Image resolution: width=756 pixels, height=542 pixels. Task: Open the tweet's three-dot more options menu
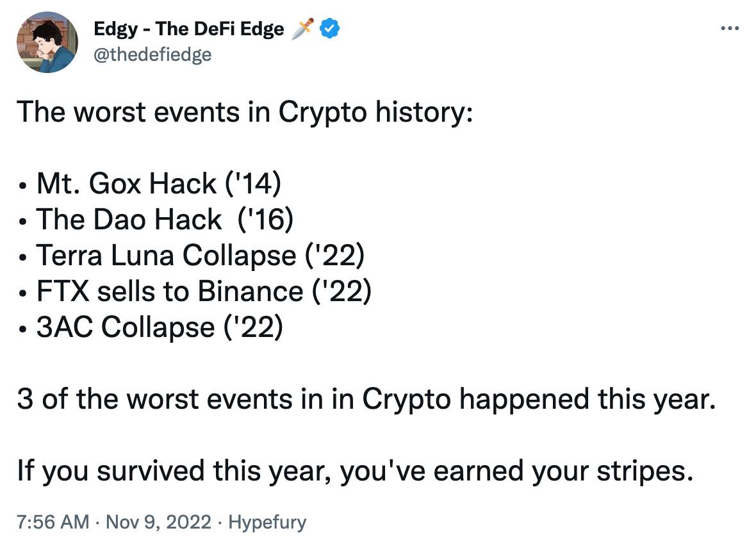pos(730,28)
